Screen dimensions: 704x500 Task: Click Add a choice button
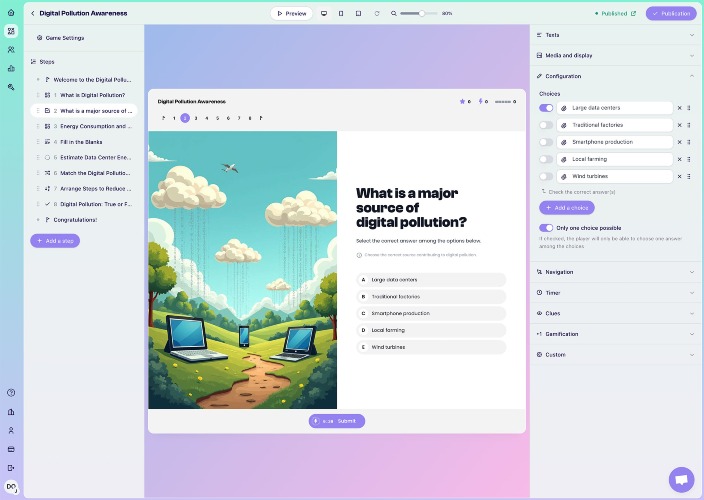coord(567,208)
